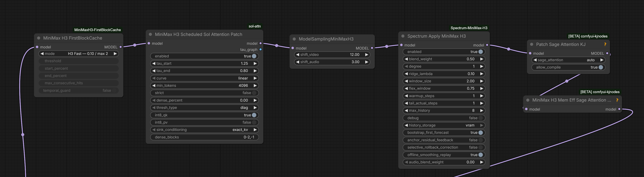Viewport: 644px width, 177px height.
Task: Click the Spectrum-MiniMax-H3 badge label
Action: pos(469,28)
